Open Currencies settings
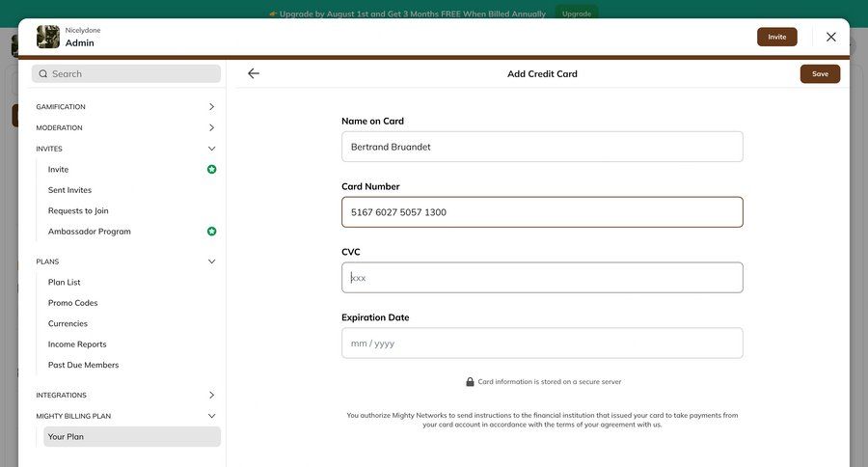The width and height of the screenshot is (868, 467). click(68, 323)
